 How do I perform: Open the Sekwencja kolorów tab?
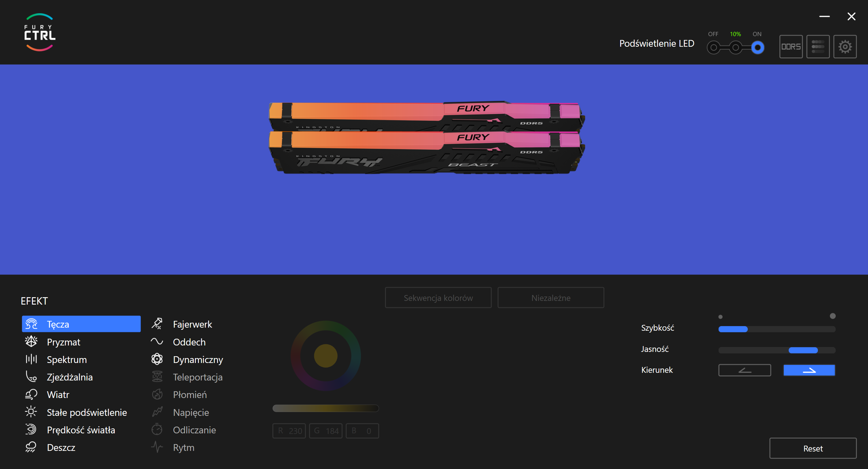pos(438,298)
